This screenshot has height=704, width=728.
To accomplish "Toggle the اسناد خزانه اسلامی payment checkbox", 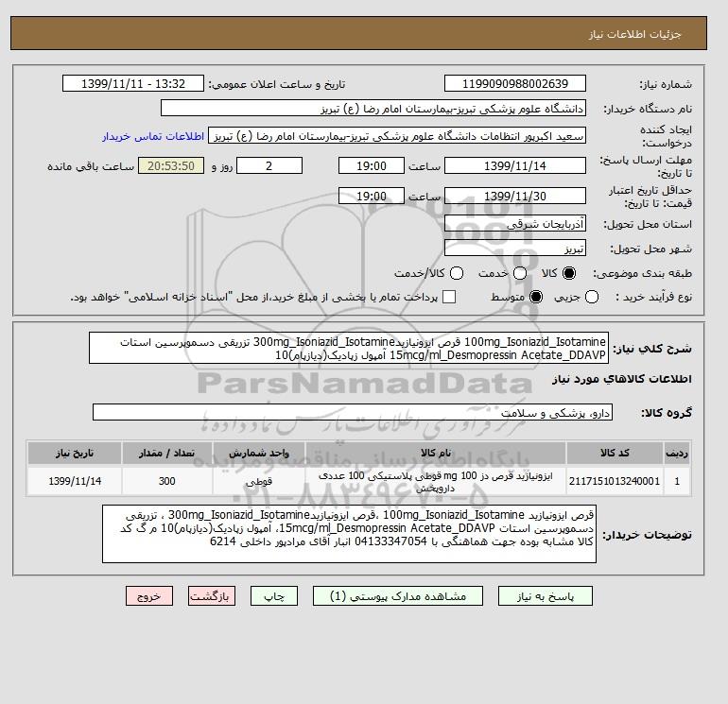I will pos(449,297).
